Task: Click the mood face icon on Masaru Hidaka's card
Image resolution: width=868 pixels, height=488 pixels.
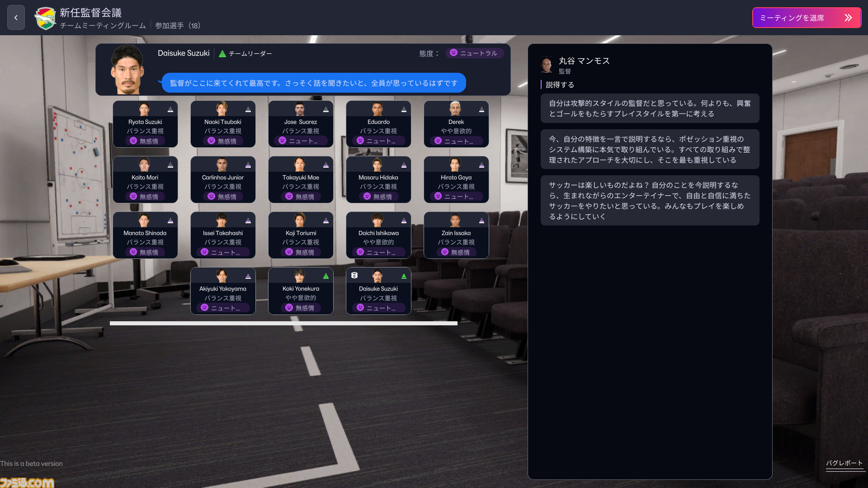Action: [367, 196]
